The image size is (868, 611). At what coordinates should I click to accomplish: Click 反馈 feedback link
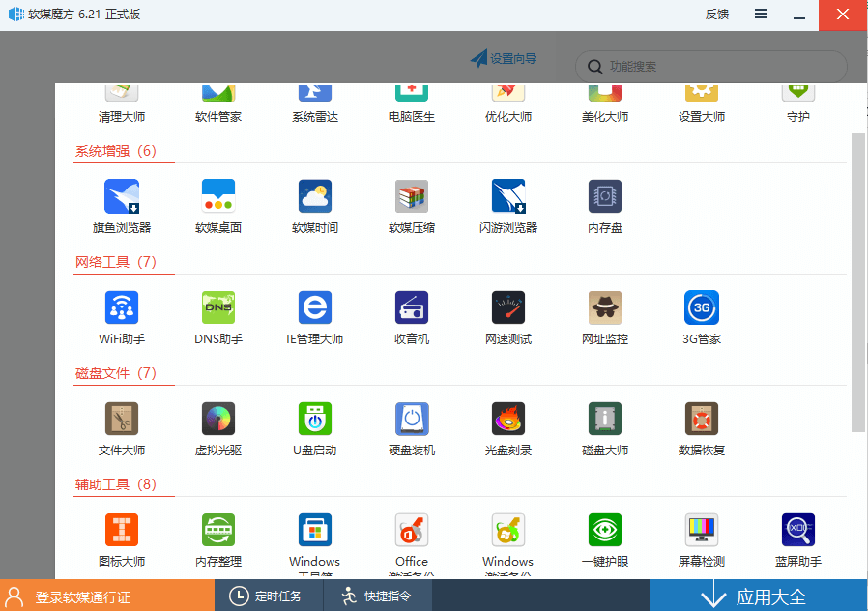(717, 15)
